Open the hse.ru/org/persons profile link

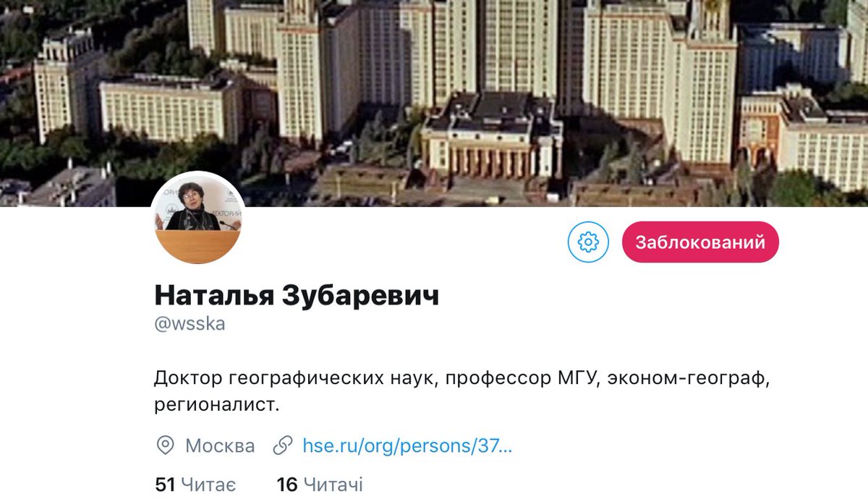click(407, 445)
